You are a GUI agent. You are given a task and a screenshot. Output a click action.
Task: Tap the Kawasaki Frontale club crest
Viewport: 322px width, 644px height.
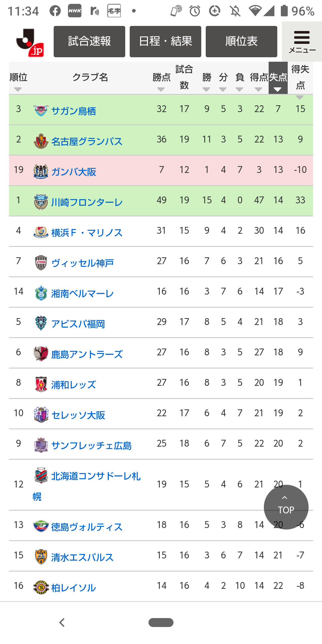[x=41, y=202]
